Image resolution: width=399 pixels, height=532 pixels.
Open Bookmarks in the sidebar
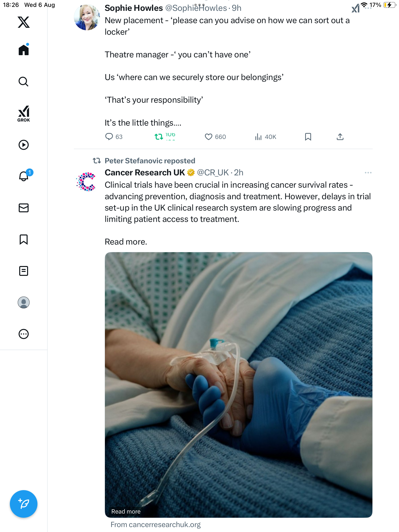pyautogui.click(x=24, y=239)
